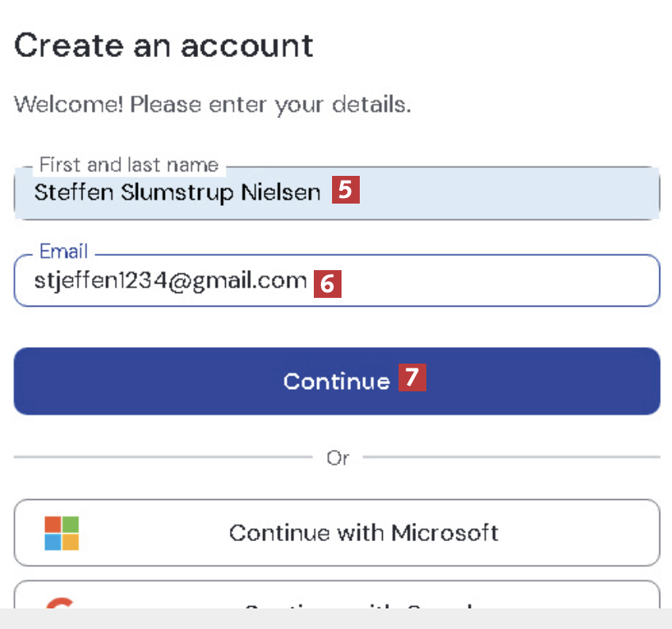Viewport: 672px width, 629px height.
Task: Click the Microsoft logo icon
Action: click(x=62, y=532)
